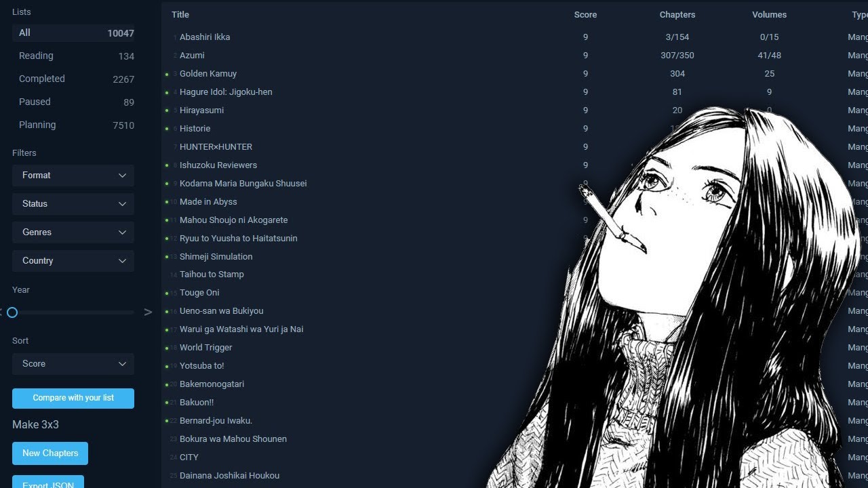The image size is (868, 488).
Task: Open the Historie entry
Action: 195,128
